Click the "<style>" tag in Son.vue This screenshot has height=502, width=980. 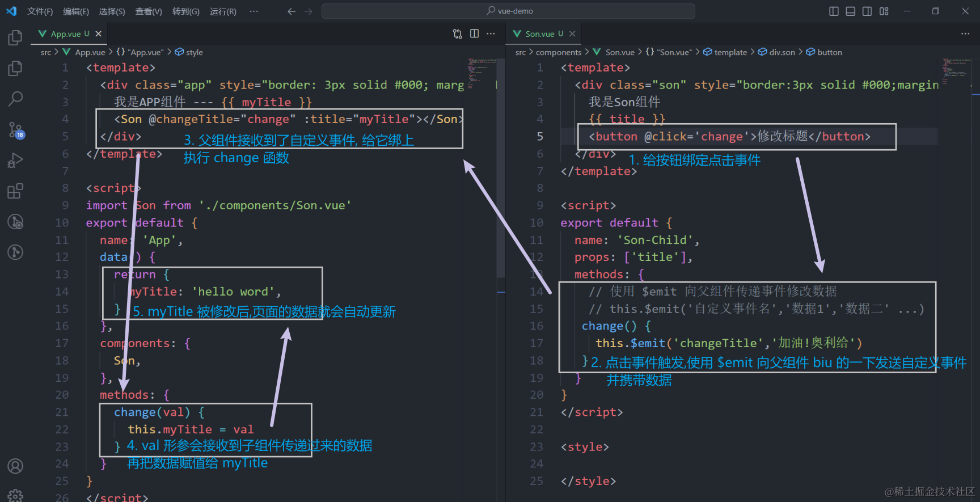pos(585,447)
